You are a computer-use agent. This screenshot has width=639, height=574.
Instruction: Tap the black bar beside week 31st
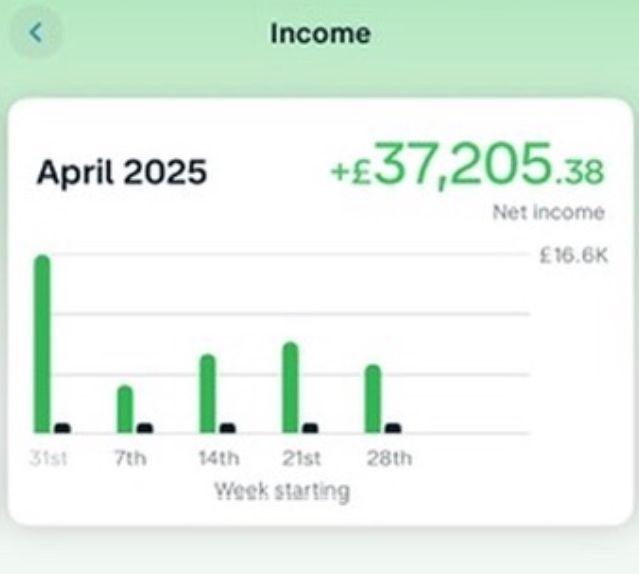[62, 428]
